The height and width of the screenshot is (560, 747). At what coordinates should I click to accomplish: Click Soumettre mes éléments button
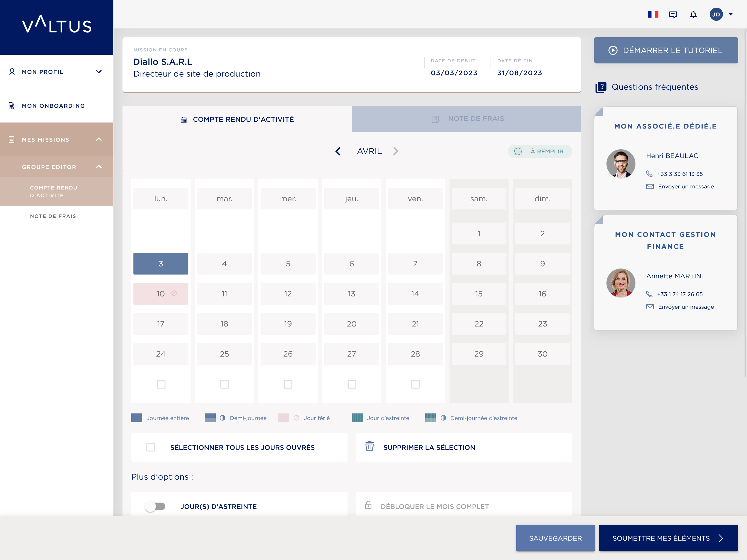(x=668, y=538)
